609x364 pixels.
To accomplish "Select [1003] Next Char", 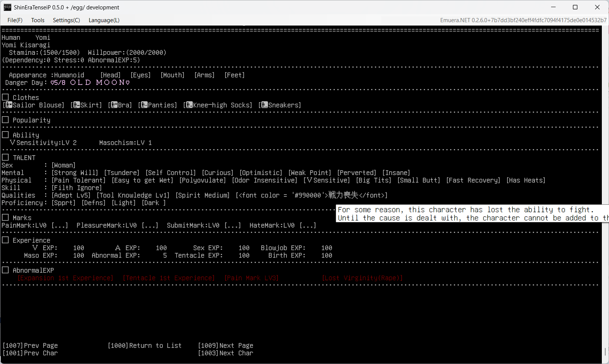I will [x=226, y=353].
